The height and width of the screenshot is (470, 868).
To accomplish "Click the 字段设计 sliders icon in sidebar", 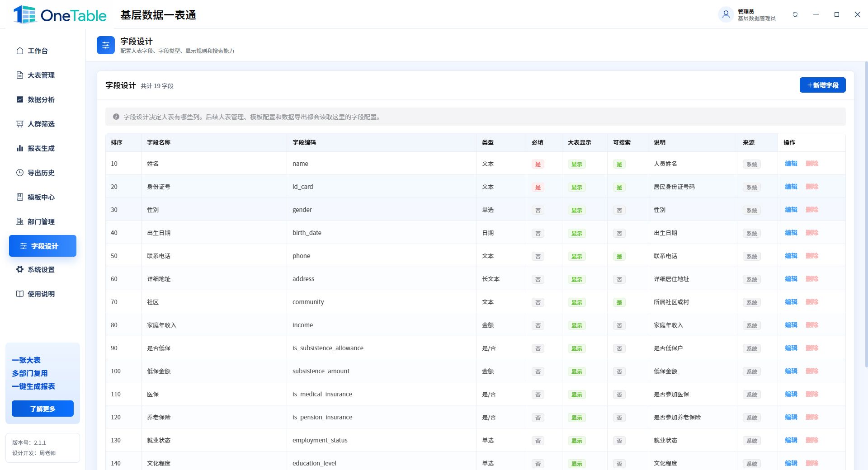I will pyautogui.click(x=24, y=246).
